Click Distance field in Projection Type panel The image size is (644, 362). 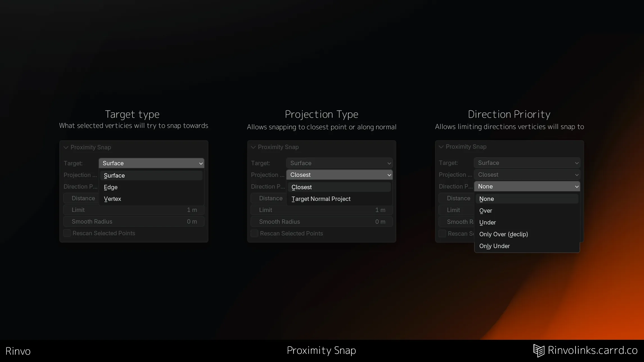click(269, 198)
